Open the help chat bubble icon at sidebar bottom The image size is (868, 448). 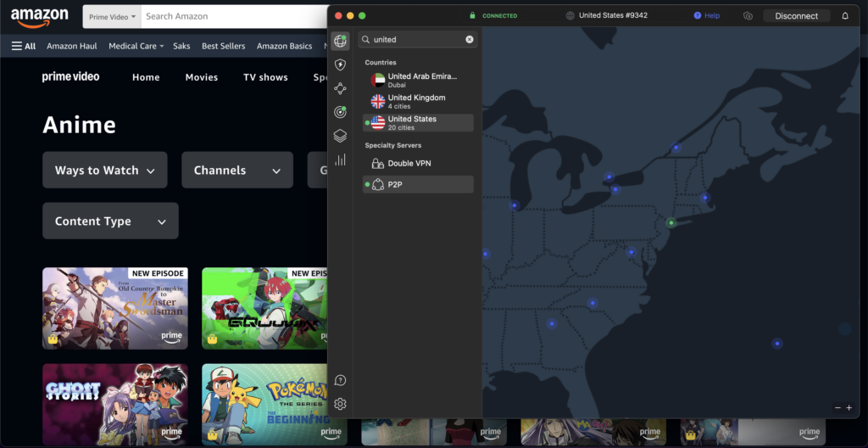(341, 380)
